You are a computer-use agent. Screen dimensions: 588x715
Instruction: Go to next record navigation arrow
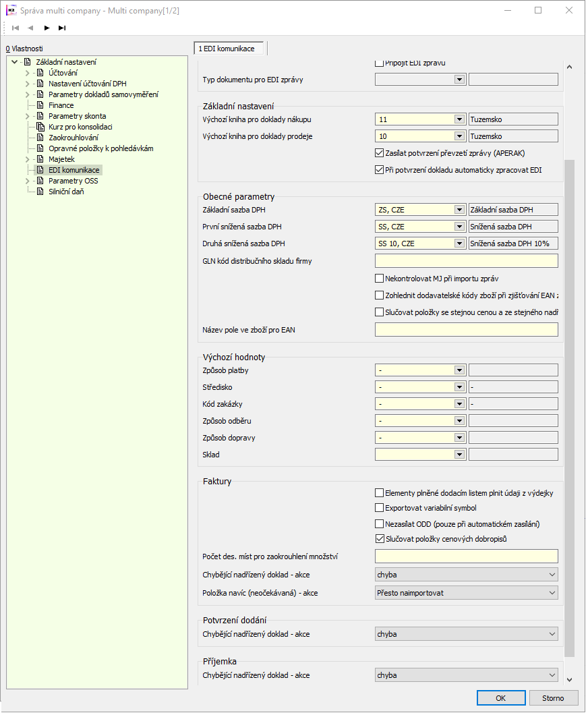(47, 28)
